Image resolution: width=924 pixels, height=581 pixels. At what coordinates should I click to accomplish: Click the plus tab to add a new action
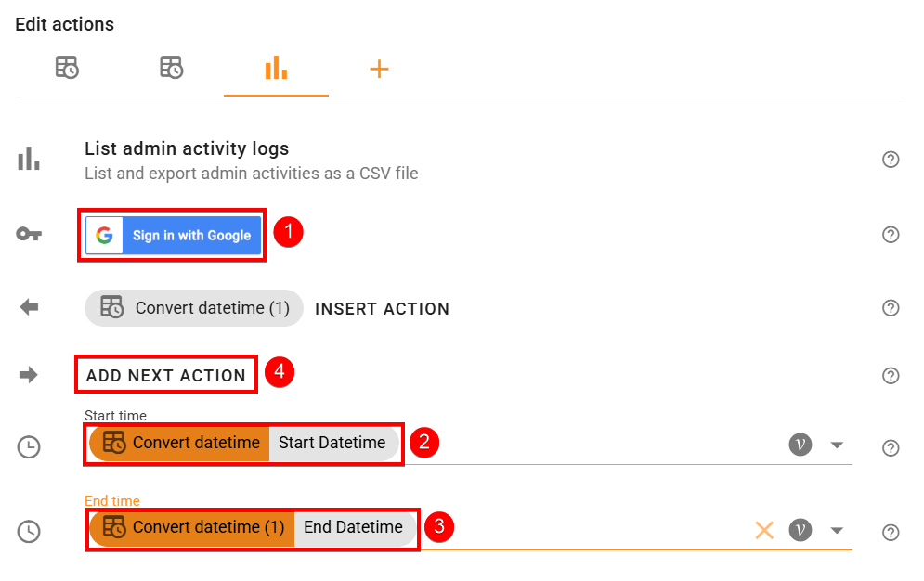379,67
